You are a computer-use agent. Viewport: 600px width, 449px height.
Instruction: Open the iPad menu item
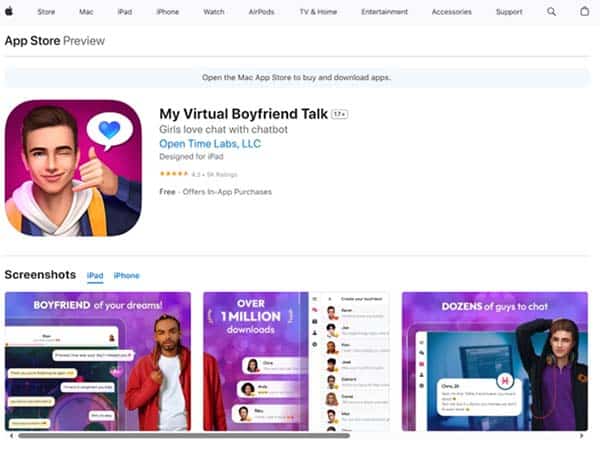tap(125, 12)
